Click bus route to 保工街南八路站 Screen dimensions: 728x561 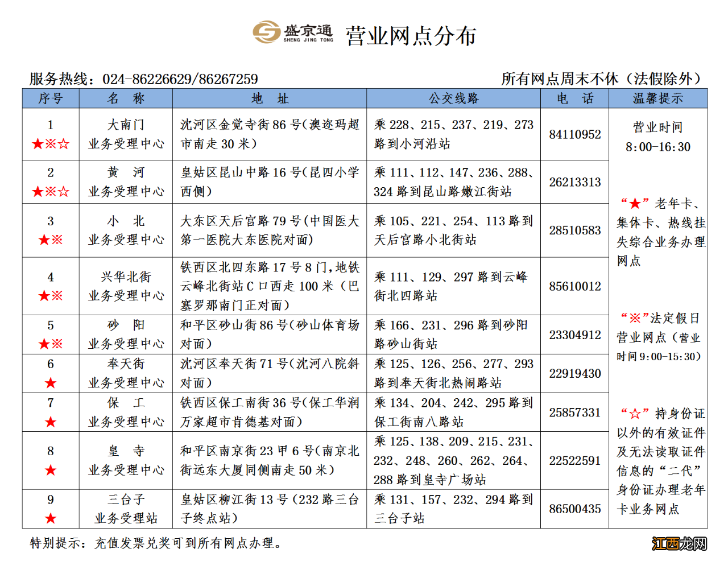[453, 412]
